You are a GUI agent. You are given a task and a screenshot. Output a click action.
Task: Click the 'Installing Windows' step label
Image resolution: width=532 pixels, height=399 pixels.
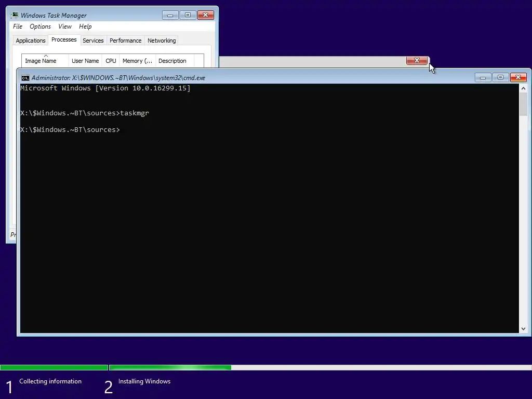click(144, 381)
